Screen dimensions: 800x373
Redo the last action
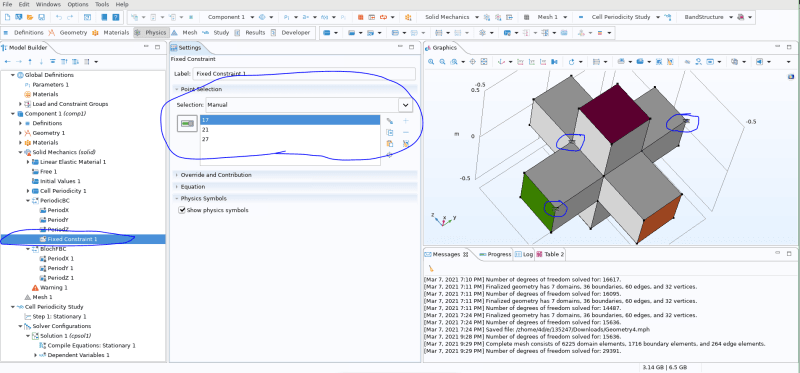[x=70, y=17]
